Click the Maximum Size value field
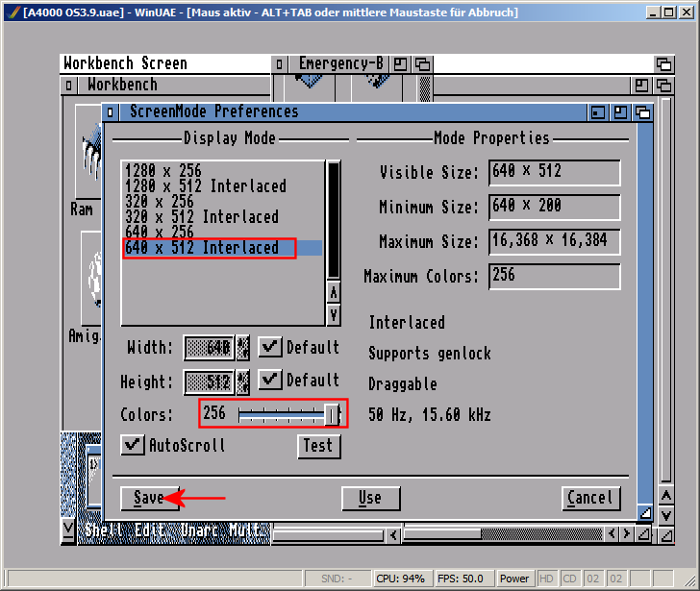 (555, 242)
